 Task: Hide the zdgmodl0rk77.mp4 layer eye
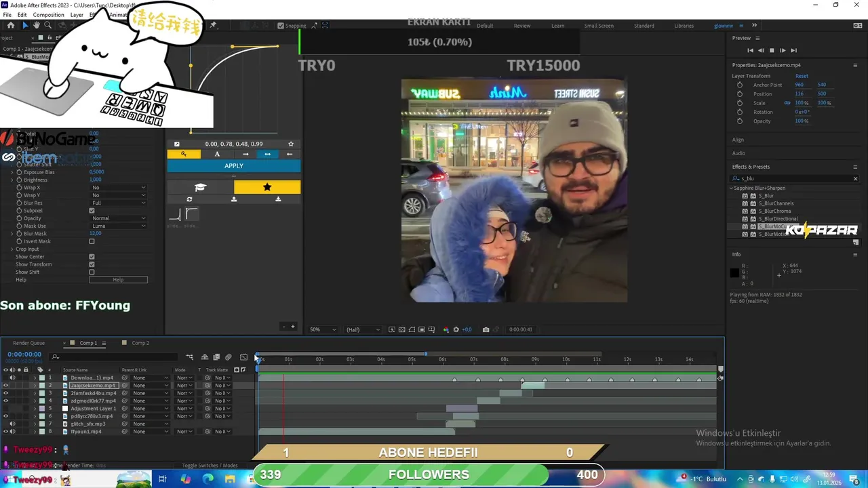pos(5,401)
